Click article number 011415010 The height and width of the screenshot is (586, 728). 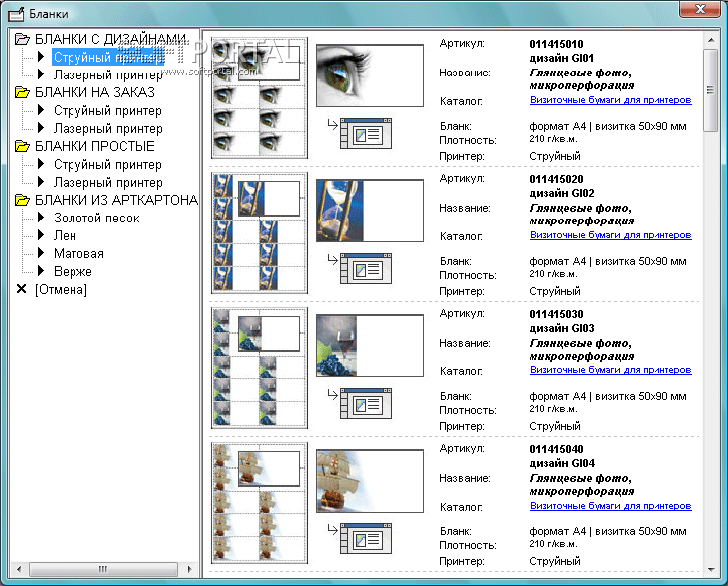click(556, 44)
